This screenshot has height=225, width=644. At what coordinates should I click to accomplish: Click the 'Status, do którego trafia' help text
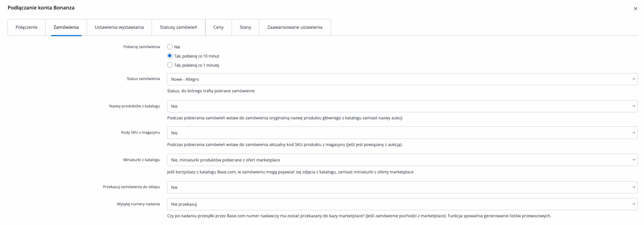tap(211, 91)
